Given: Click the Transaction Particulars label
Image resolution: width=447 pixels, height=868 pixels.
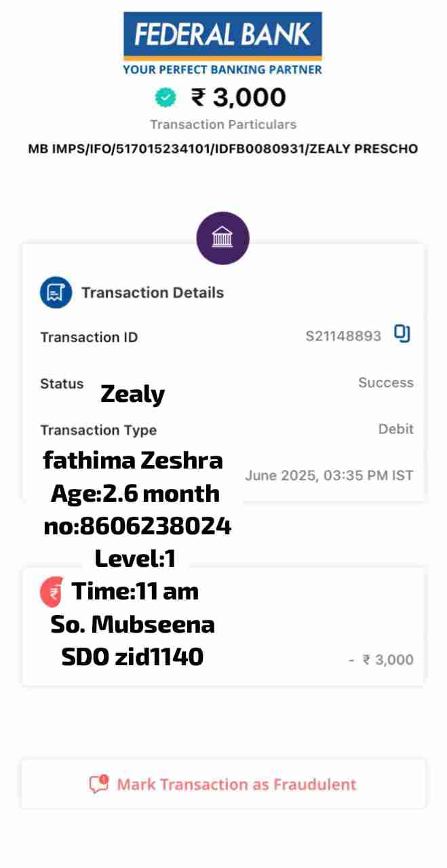Looking at the screenshot, I should tap(222, 125).
